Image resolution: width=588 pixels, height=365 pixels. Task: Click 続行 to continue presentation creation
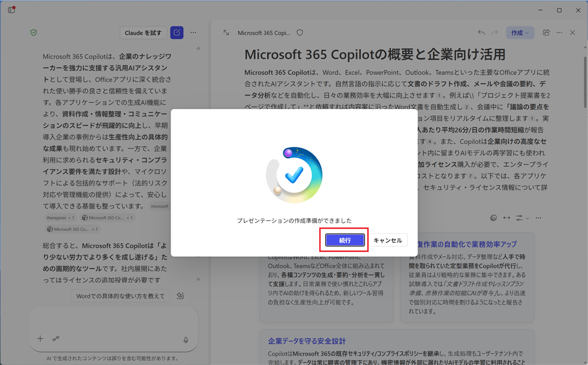344,240
